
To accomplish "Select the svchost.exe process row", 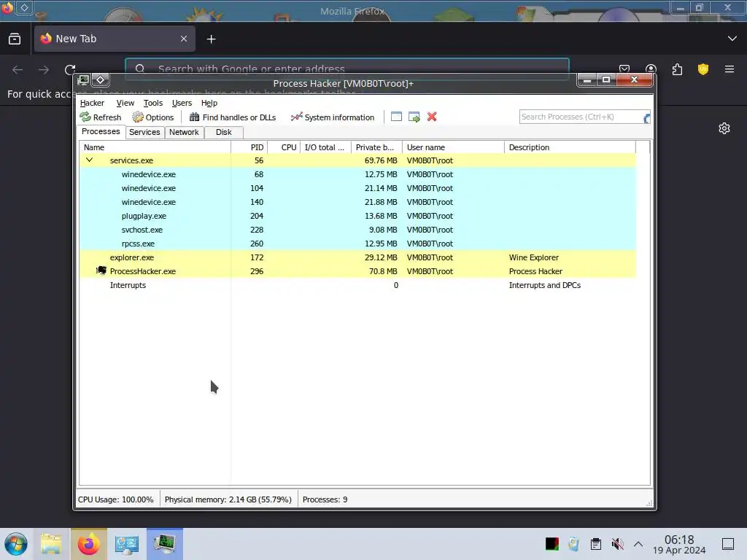I will point(357,230).
